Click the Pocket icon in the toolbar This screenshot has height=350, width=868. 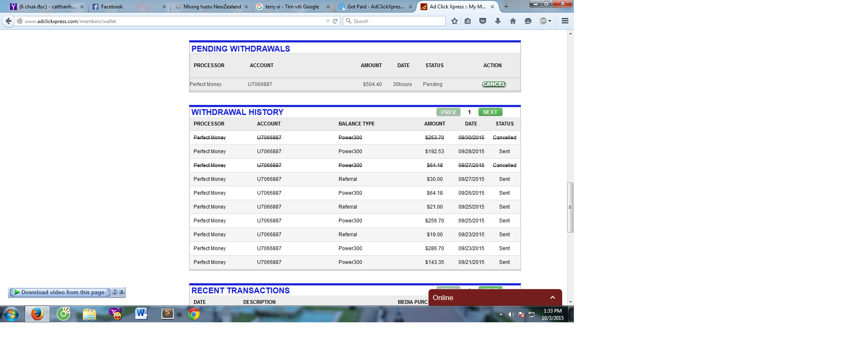click(483, 21)
